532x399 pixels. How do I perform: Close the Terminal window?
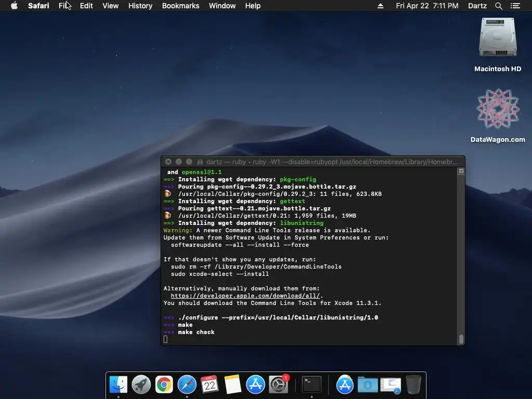[x=168, y=162]
